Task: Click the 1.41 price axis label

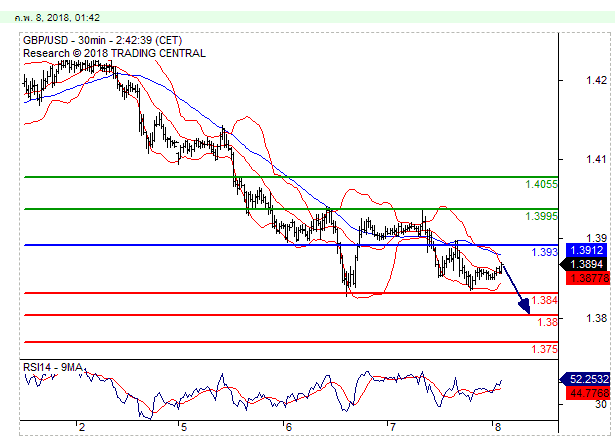Action: [x=596, y=159]
